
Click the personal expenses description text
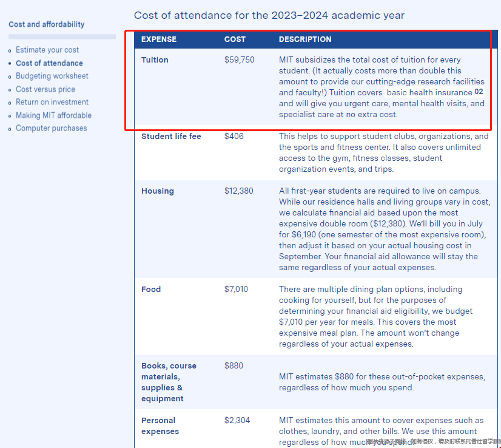pos(381,431)
